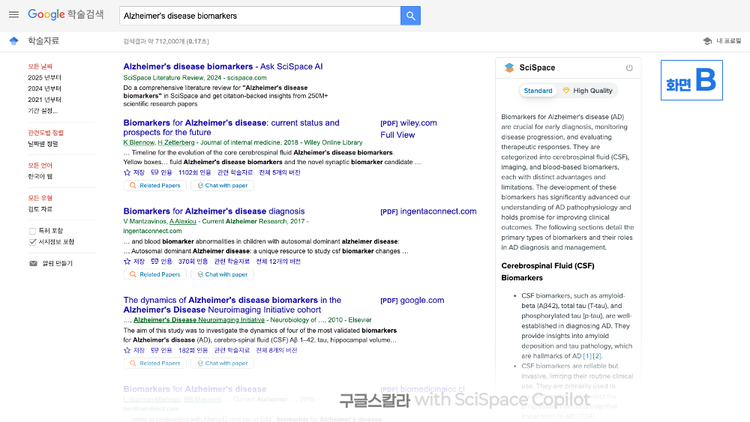This screenshot has height=422, width=750.
Task: Open 전체 5개의 버전 versions link
Action: click(x=279, y=172)
